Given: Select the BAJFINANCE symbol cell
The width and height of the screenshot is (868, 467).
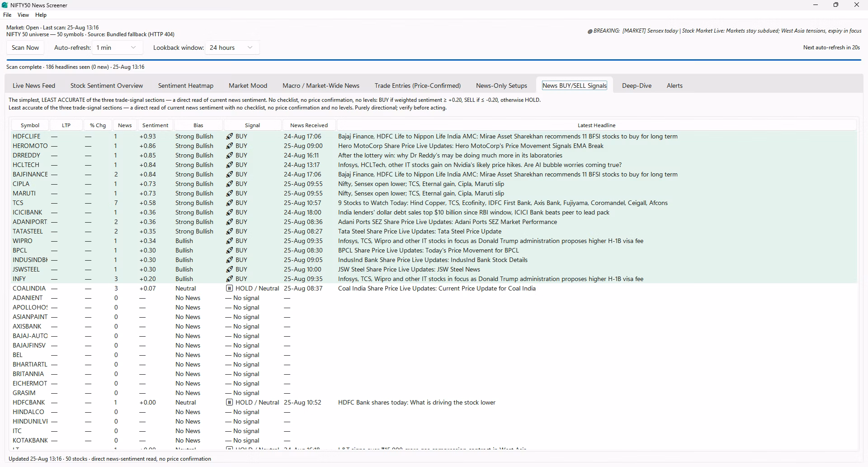Looking at the screenshot, I should click(x=30, y=174).
